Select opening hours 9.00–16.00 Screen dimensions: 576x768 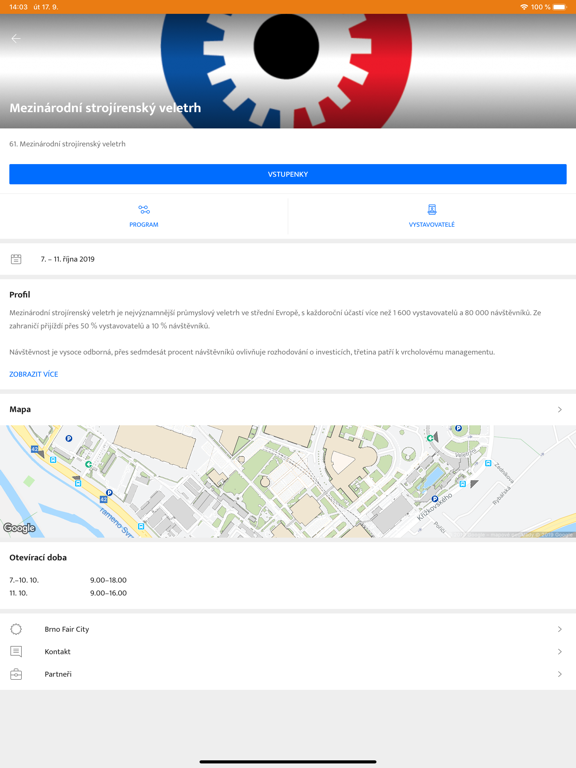click(x=108, y=593)
